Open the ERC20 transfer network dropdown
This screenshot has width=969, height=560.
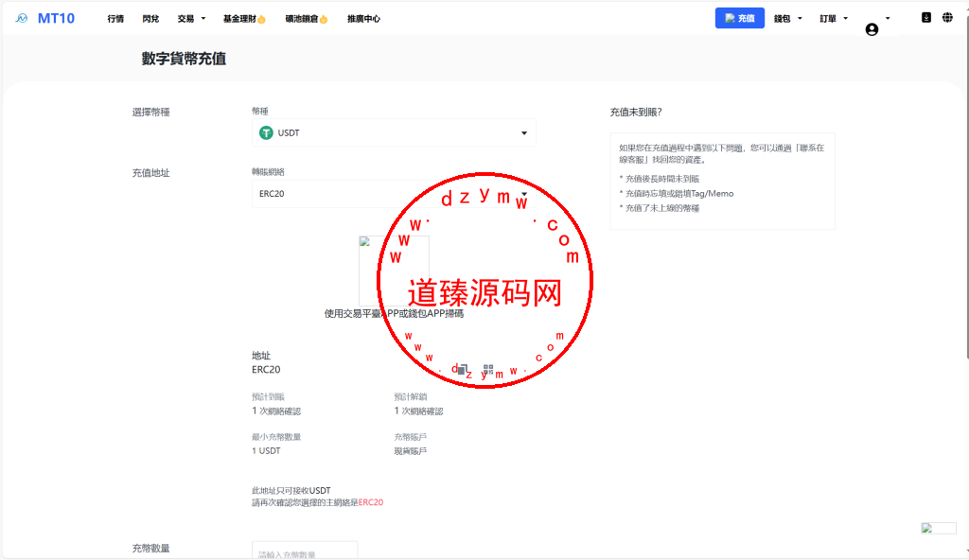(x=394, y=194)
